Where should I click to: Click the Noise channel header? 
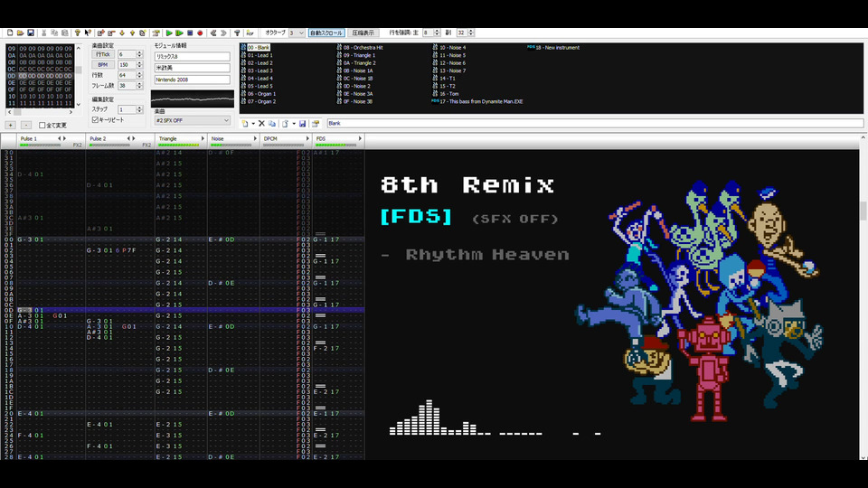click(233, 142)
